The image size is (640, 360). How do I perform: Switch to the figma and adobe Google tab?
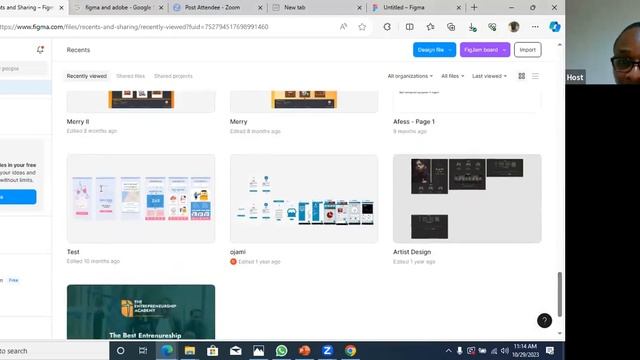[x=118, y=7]
